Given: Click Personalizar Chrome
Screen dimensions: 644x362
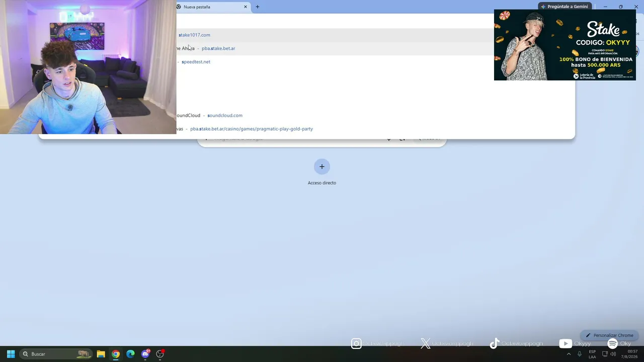Looking at the screenshot, I should click(x=609, y=335).
